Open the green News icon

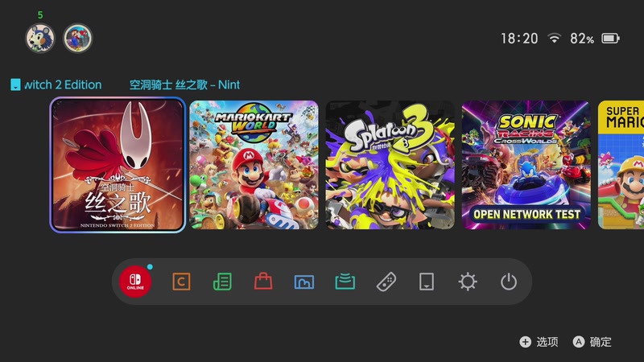(x=222, y=282)
